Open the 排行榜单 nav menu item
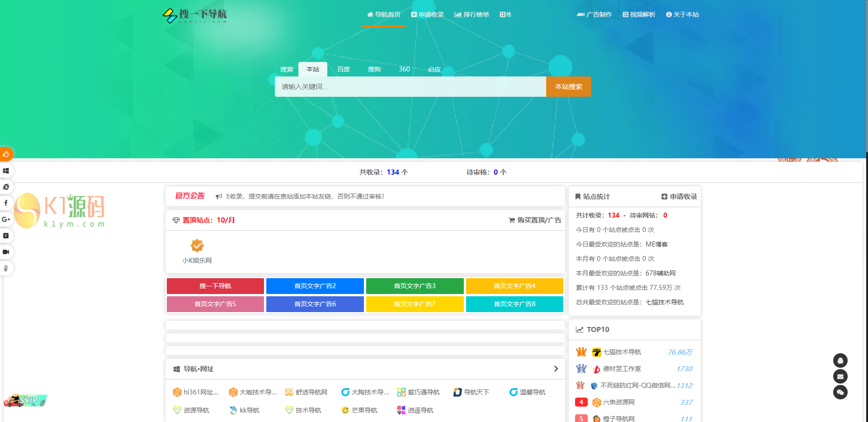This screenshot has height=422, width=868. click(x=472, y=14)
